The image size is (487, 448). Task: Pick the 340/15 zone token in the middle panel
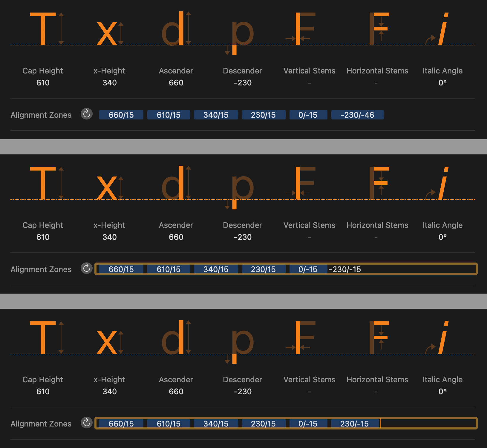click(216, 269)
